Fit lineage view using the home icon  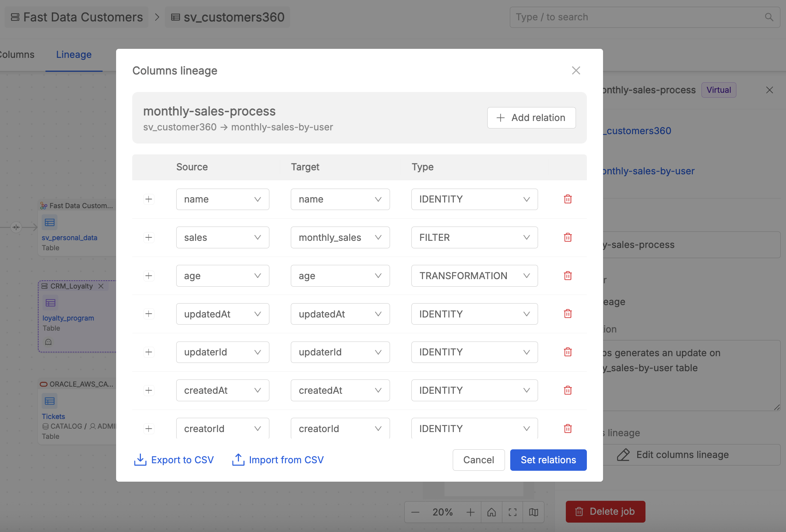point(491,512)
